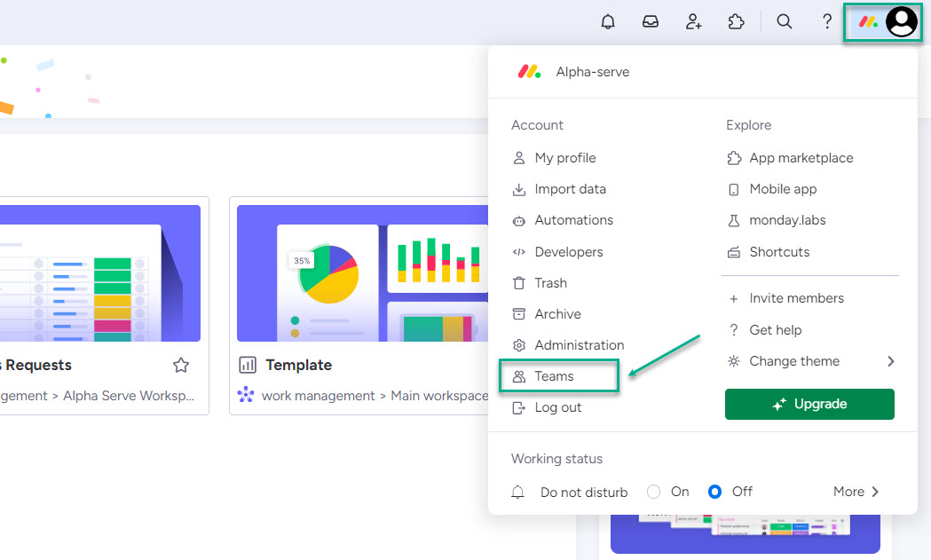Open the notifications bell icon

coord(608,22)
